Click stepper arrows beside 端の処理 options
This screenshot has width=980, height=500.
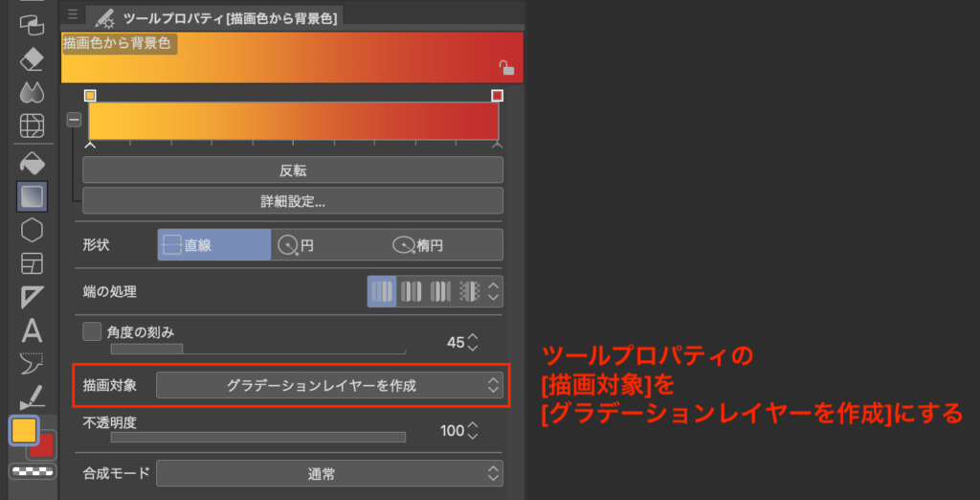(x=494, y=291)
